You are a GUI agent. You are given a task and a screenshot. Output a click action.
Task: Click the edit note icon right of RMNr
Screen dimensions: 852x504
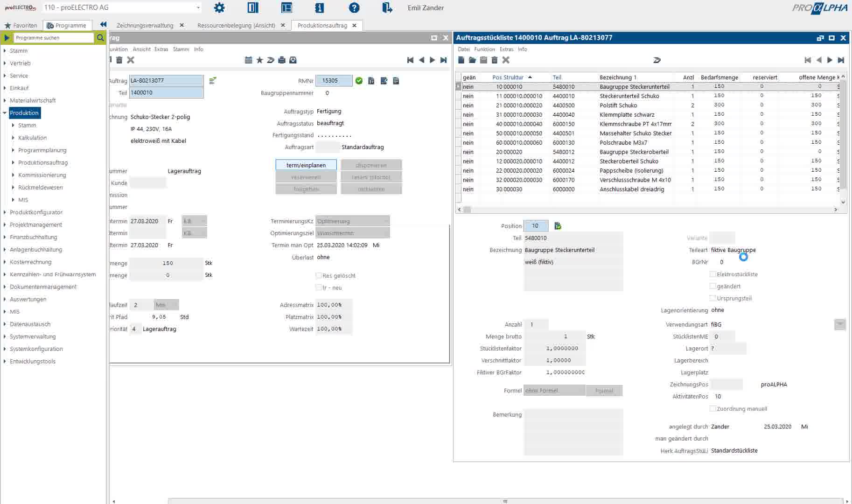pos(384,81)
